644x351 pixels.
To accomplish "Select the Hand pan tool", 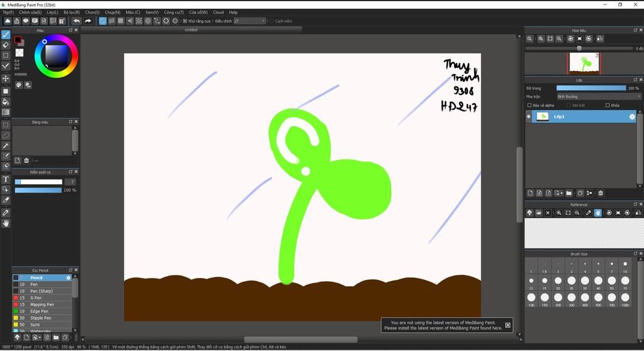I will coord(6,223).
